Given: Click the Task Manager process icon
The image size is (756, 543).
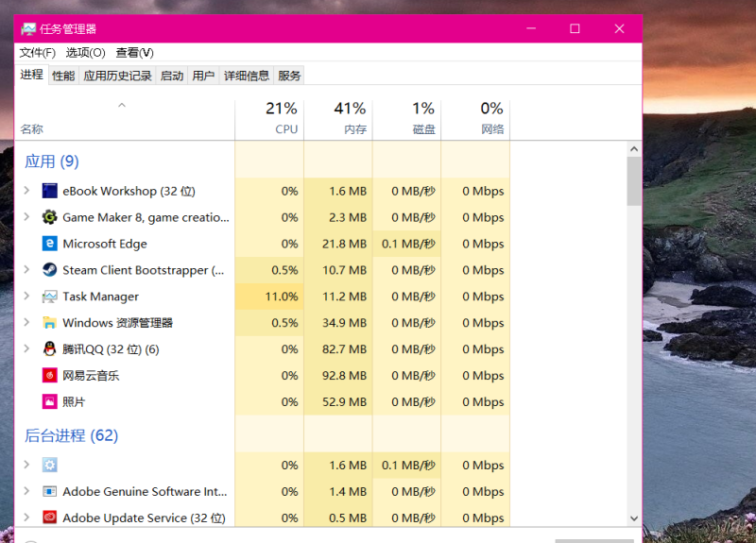Looking at the screenshot, I should coord(50,297).
